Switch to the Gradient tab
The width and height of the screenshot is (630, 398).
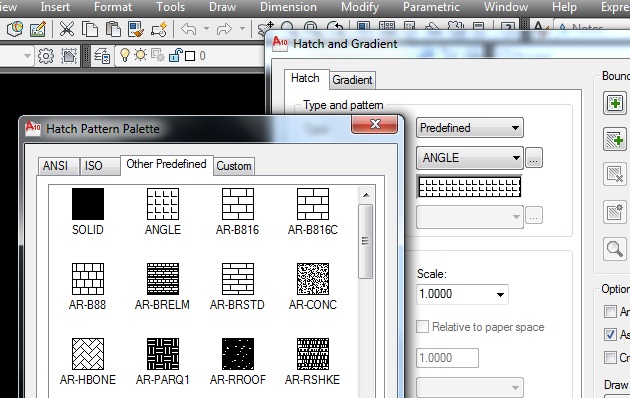pos(352,80)
